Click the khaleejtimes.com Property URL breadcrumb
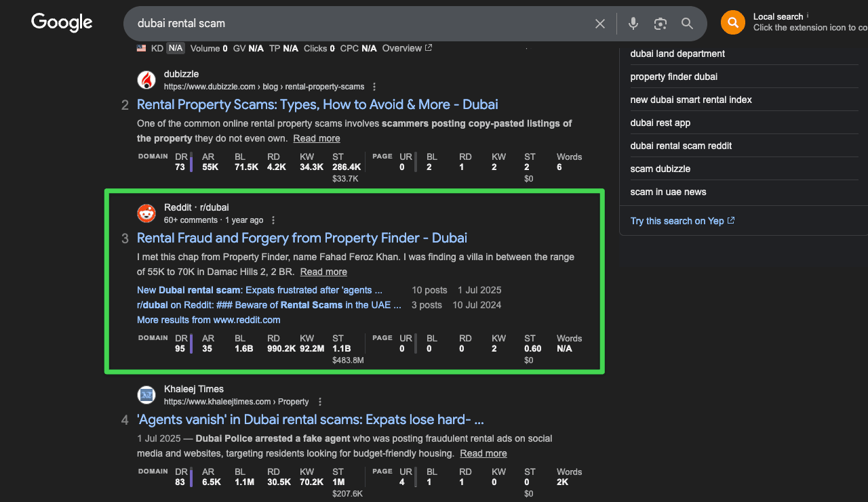 click(237, 402)
